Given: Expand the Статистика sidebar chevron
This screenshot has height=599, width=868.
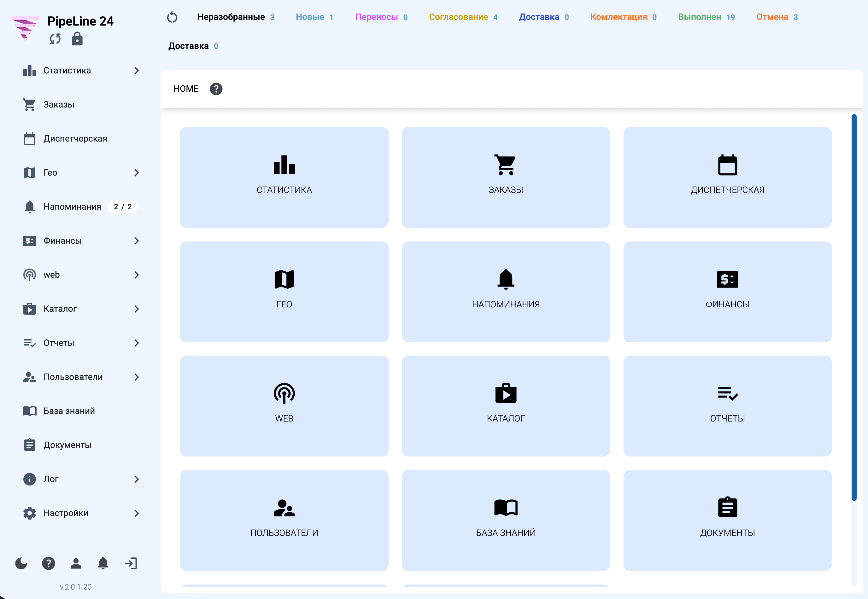Looking at the screenshot, I should pyautogui.click(x=137, y=71).
